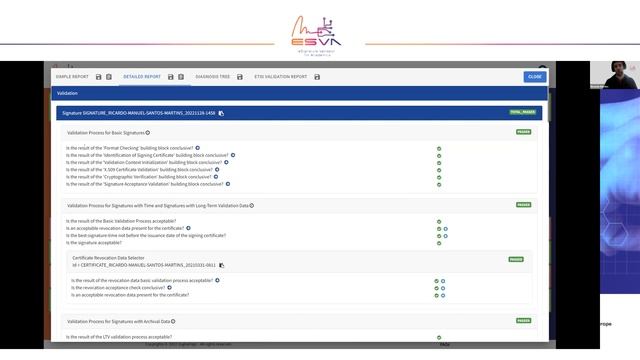The width and height of the screenshot is (640, 360).
Task: Show info for Signatures with Long-Term Validation Data
Action: pyautogui.click(x=252, y=205)
